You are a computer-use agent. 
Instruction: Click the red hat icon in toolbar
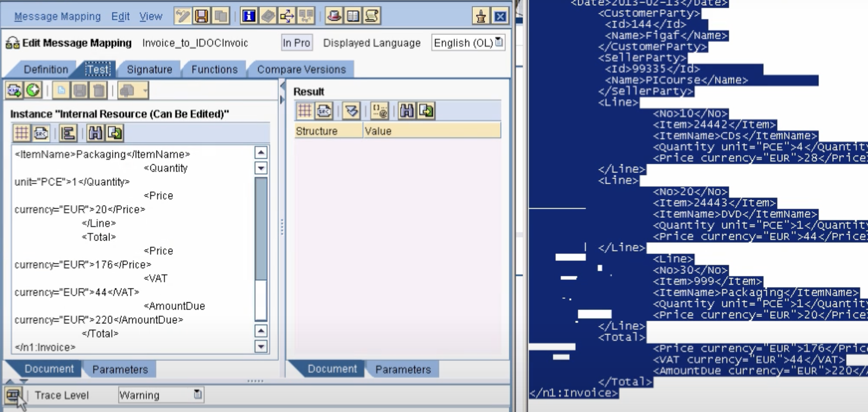pyautogui.click(x=334, y=16)
